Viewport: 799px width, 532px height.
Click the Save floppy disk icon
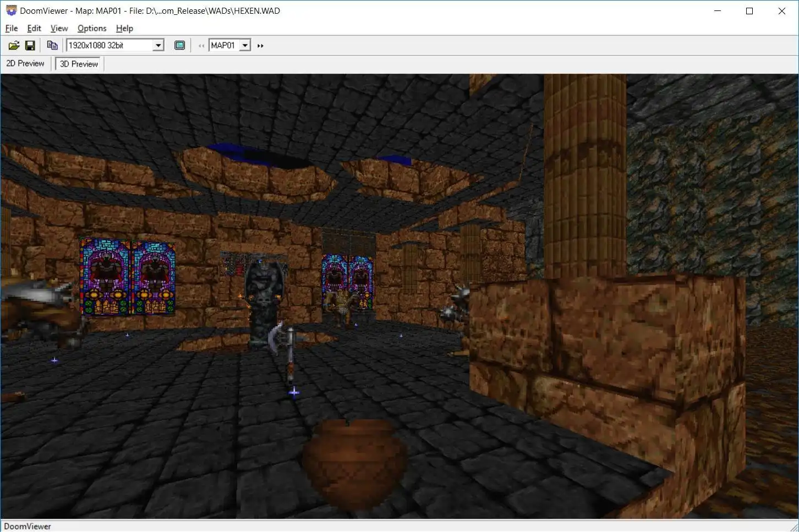pos(30,46)
